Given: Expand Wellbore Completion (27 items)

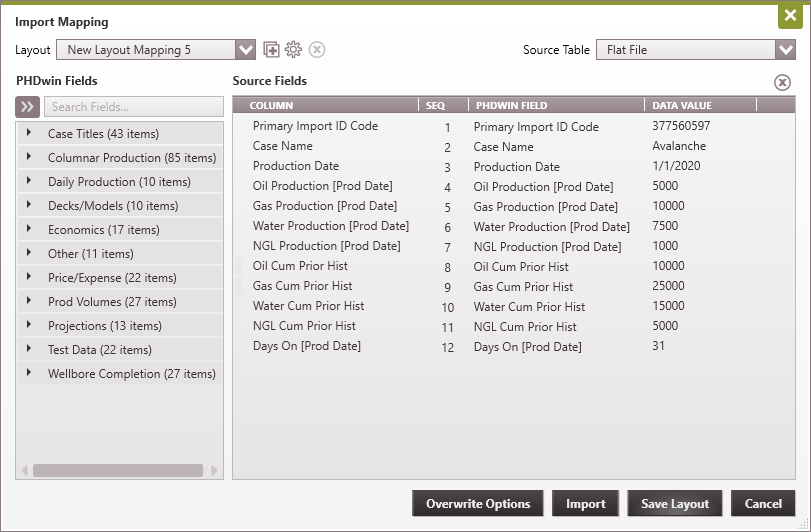Looking at the screenshot, I should 29,373.
